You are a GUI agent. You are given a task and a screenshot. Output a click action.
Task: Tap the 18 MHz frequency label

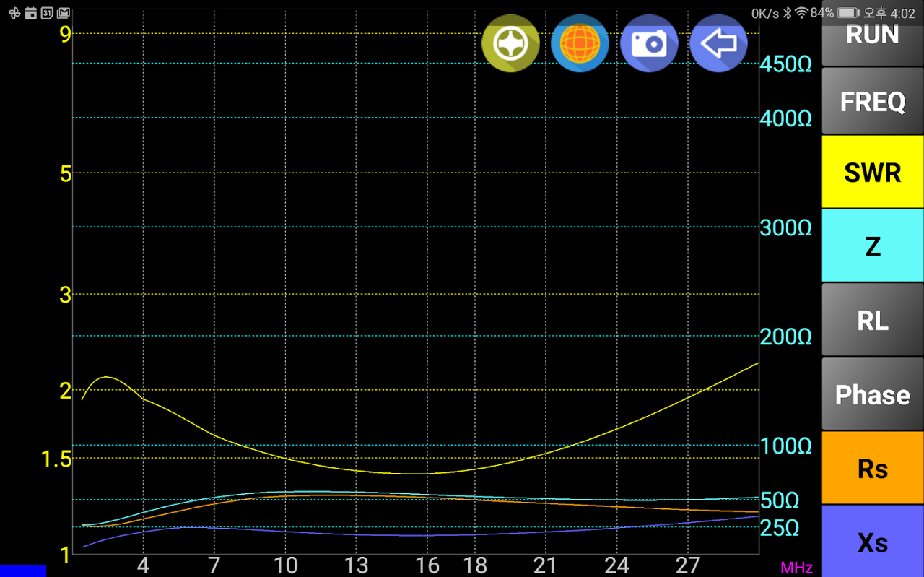coord(475,565)
